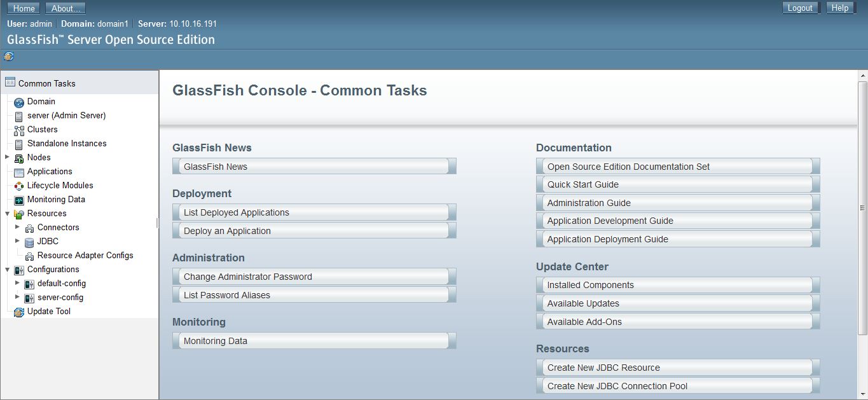Click the Update Tool icon

click(19, 312)
